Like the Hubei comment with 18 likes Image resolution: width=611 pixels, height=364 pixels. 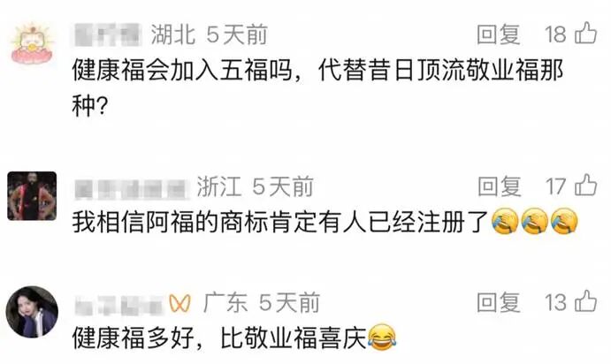click(585, 33)
